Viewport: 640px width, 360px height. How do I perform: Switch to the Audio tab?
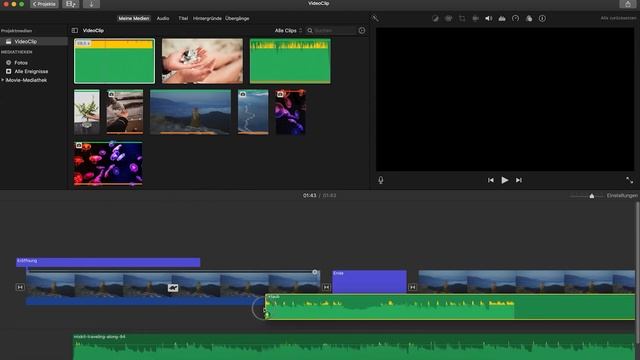pyautogui.click(x=163, y=18)
